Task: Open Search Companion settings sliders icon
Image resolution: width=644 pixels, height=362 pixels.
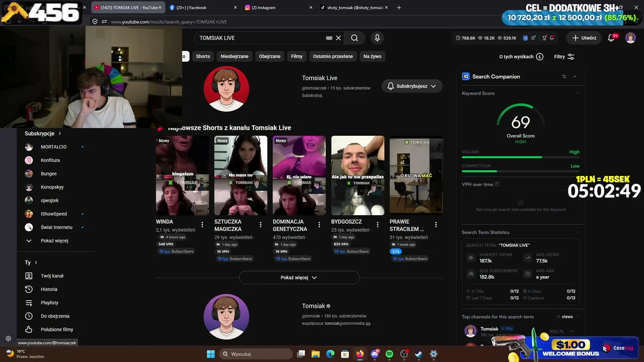Action: click(564, 76)
